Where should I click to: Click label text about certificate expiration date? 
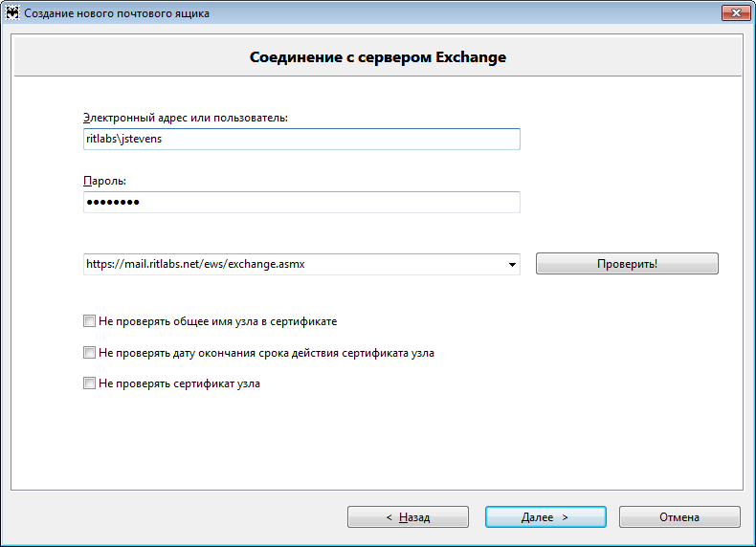point(267,353)
